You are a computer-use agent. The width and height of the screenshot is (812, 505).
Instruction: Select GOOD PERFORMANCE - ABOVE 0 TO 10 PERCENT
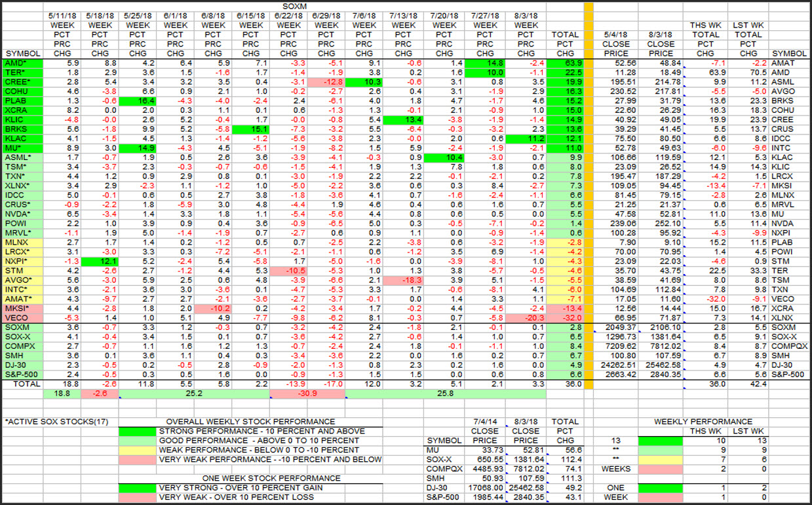[258, 441]
